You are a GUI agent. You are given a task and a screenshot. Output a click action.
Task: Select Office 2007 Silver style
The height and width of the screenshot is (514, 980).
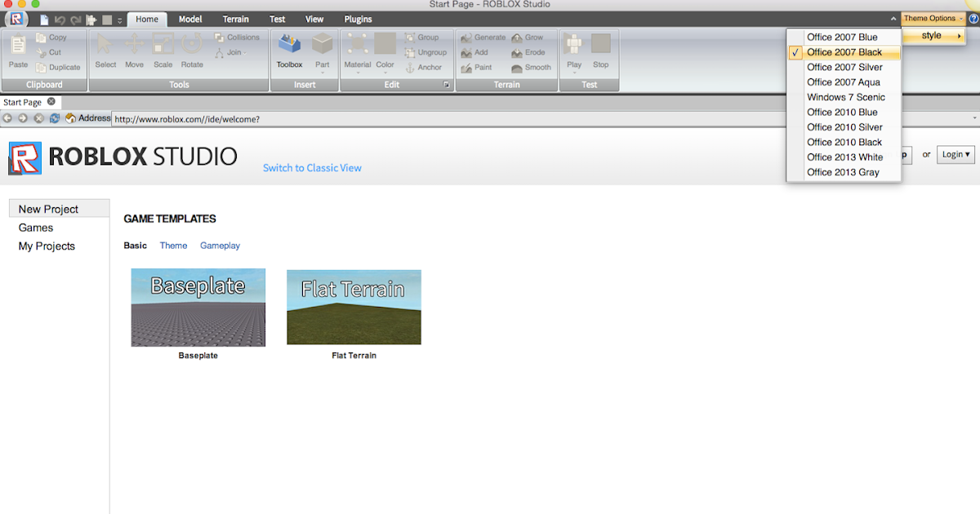(x=844, y=67)
